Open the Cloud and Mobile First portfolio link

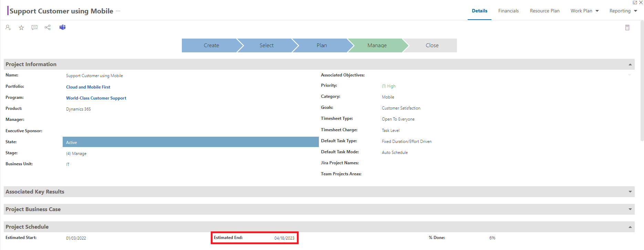[x=88, y=87]
